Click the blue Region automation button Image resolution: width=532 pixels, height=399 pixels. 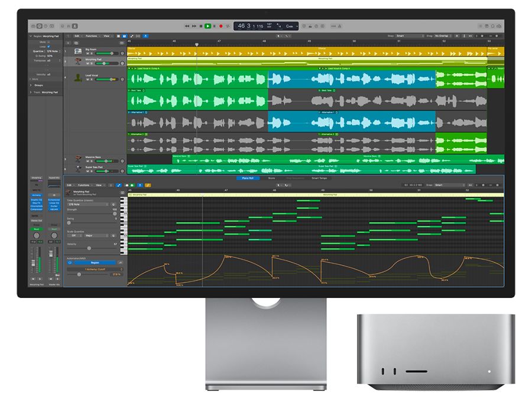tap(95, 262)
